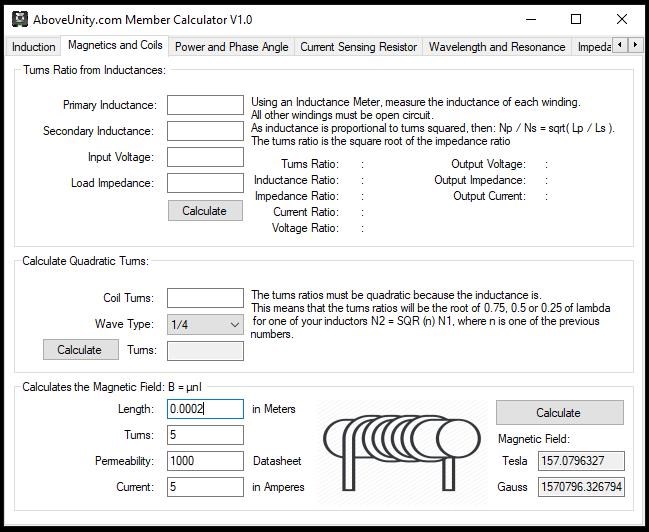Go to the Current Sensing Resistor tab

coord(358,47)
